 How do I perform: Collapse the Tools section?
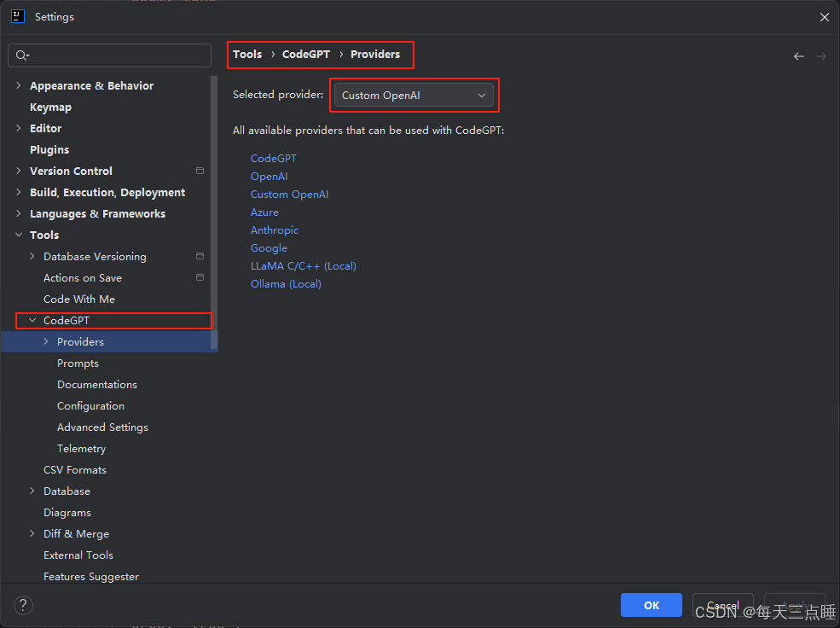pyautogui.click(x=19, y=235)
